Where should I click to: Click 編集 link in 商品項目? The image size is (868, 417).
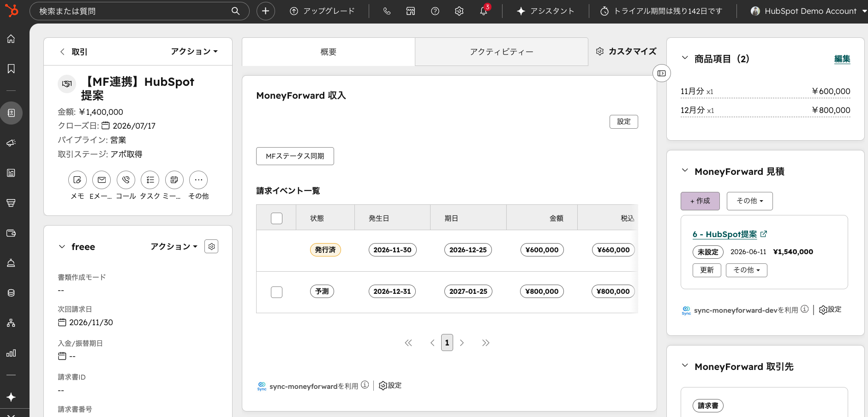coord(842,59)
